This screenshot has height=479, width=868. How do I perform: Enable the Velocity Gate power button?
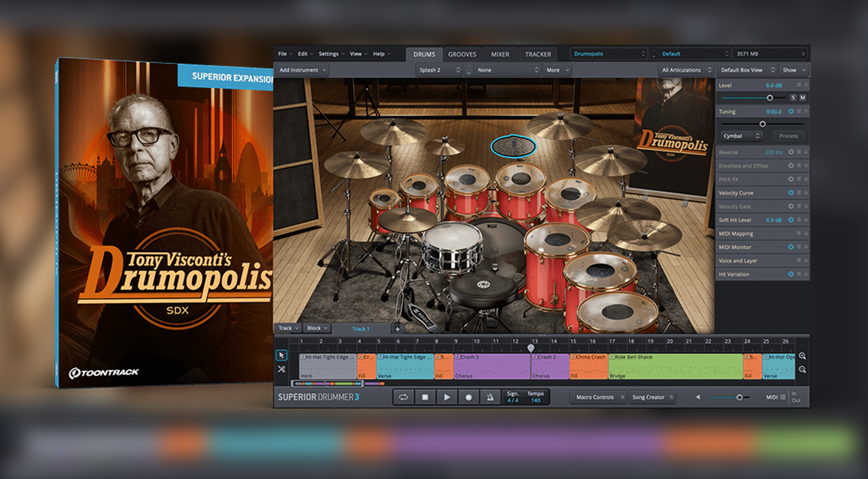pos(791,206)
